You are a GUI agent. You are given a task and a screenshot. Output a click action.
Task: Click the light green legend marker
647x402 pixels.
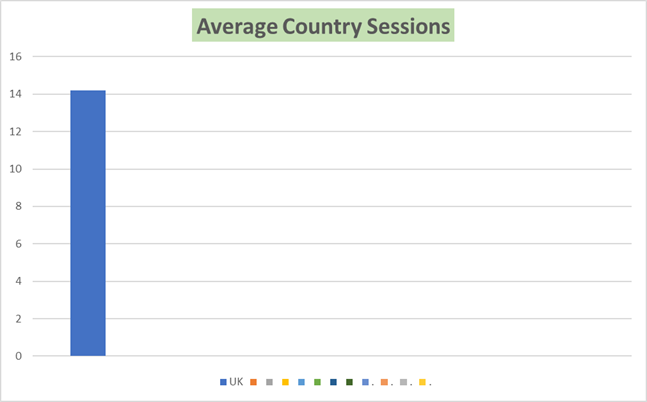click(x=317, y=382)
